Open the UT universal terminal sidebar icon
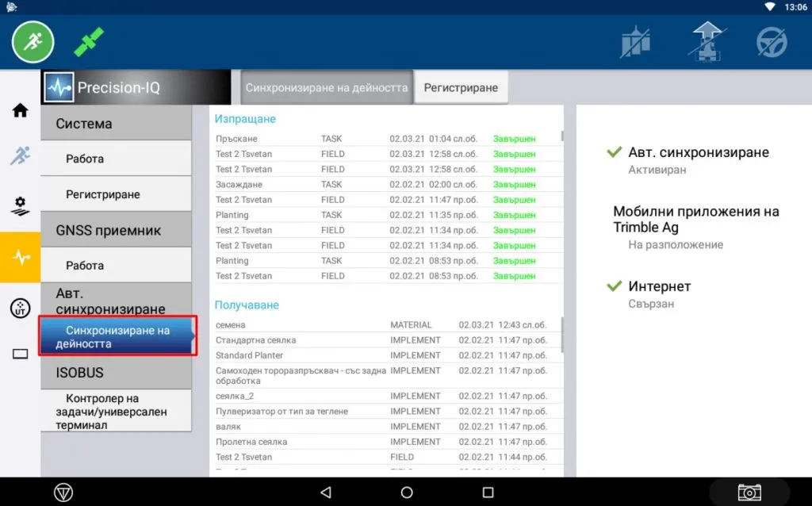 click(x=20, y=309)
